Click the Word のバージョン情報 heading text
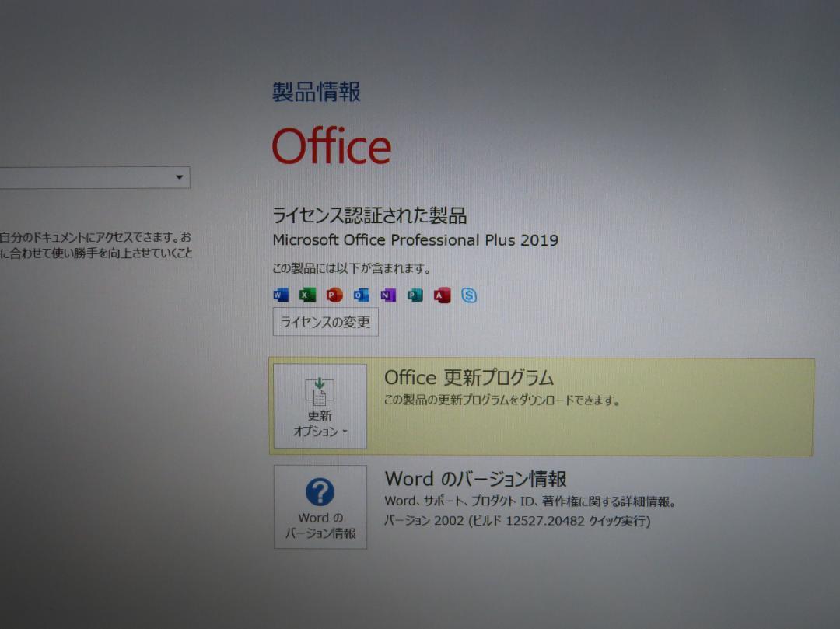The height and width of the screenshot is (629, 840). click(x=476, y=479)
